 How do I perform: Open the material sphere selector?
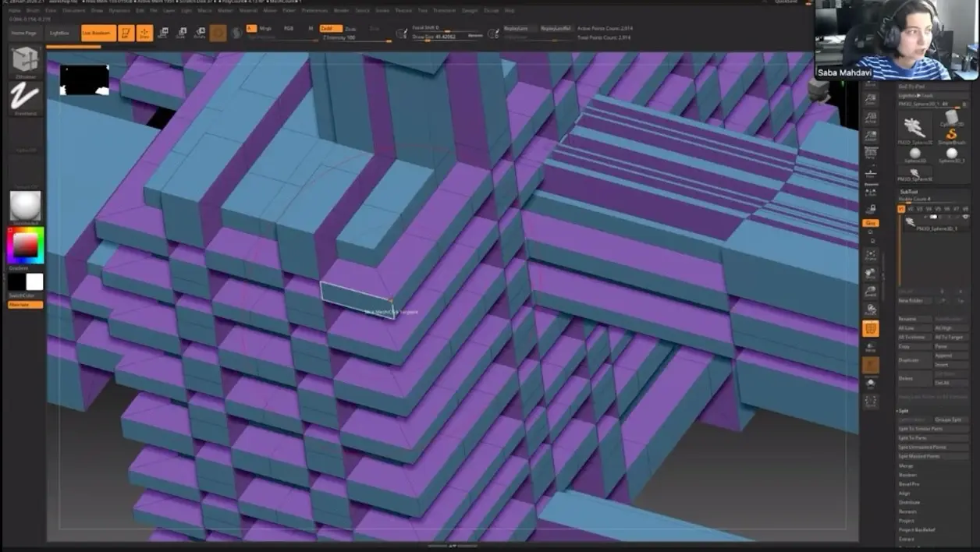tap(25, 207)
